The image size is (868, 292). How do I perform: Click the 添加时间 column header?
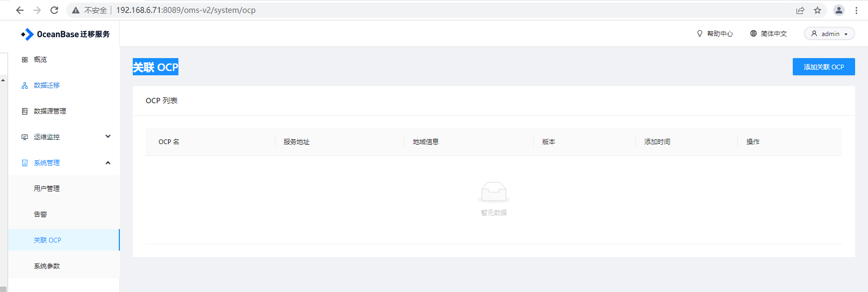coord(657,142)
